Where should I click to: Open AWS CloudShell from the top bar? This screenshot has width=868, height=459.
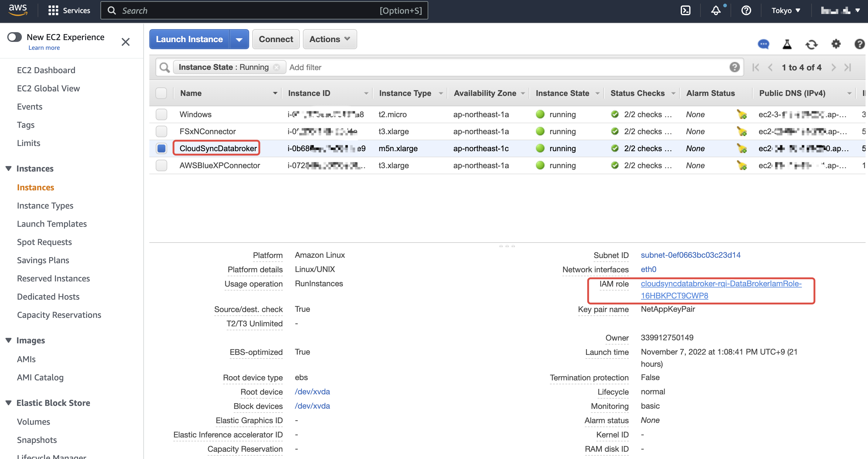click(x=686, y=10)
